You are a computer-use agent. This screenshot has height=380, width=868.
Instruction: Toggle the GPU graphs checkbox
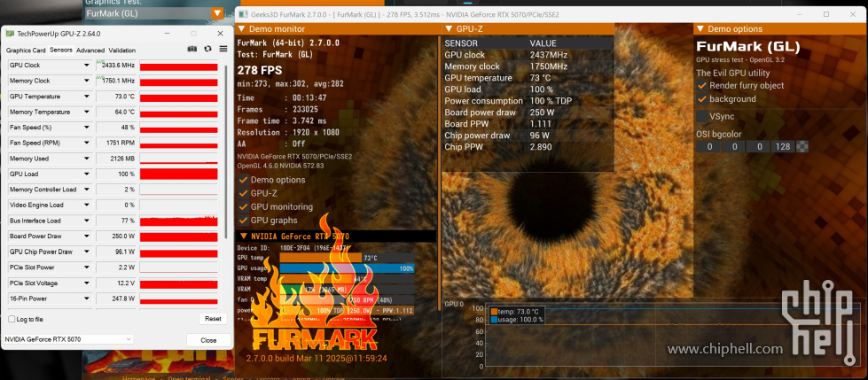(243, 221)
